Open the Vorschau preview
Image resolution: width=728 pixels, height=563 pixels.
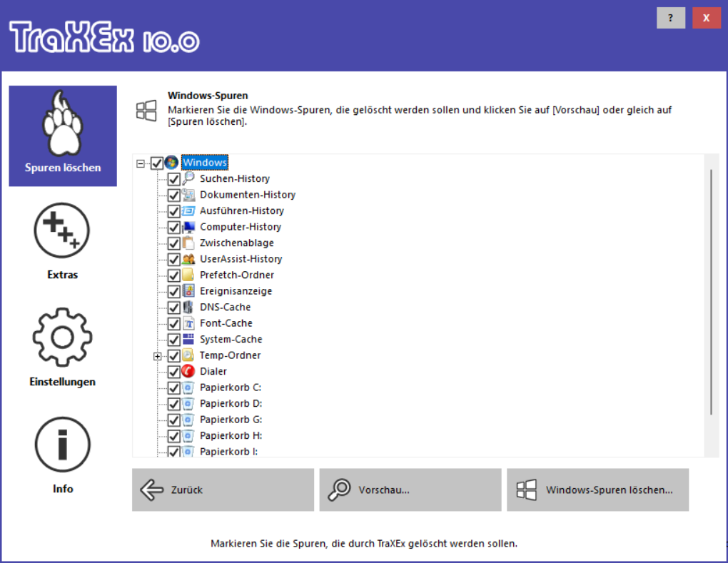tap(410, 490)
